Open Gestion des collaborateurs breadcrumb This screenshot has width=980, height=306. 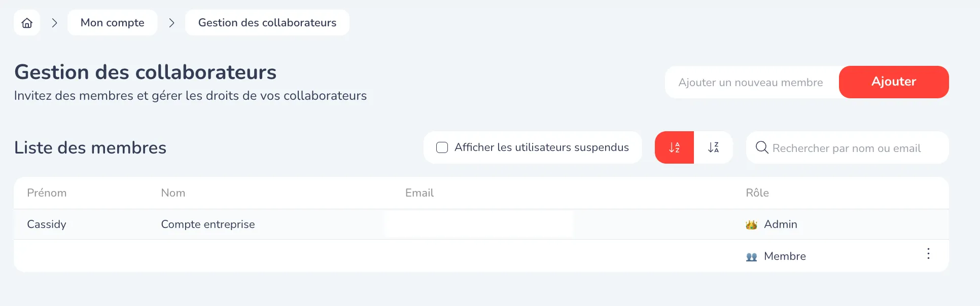tap(267, 23)
